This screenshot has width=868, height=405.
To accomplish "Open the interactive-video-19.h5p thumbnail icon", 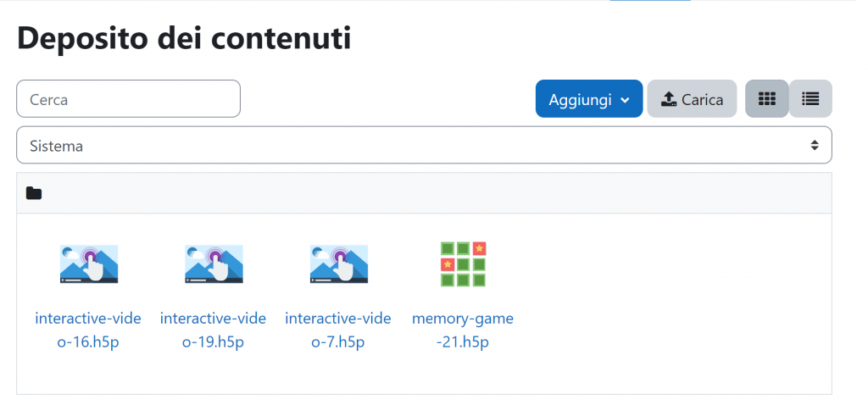I will (214, 264).
